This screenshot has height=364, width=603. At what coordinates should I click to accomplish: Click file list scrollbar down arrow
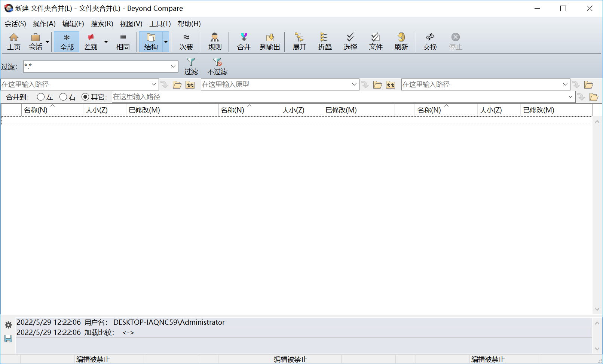597,309
